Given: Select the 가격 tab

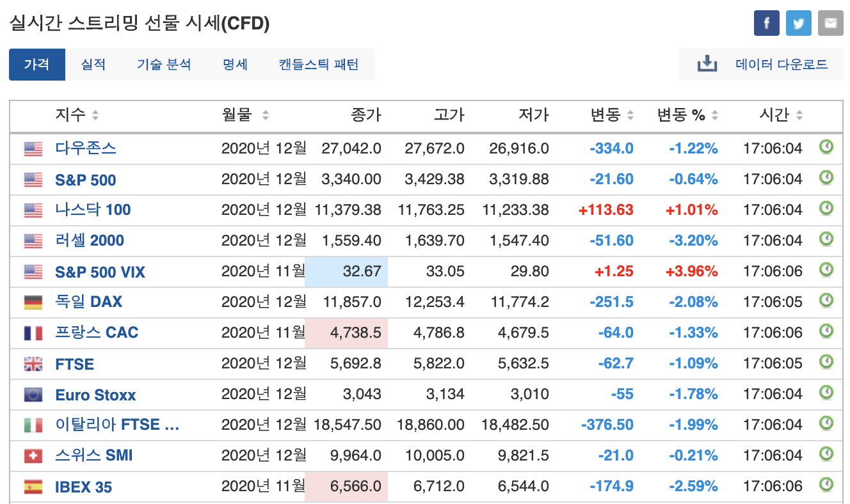Looking at the screenshot, I should click(37, 65).
